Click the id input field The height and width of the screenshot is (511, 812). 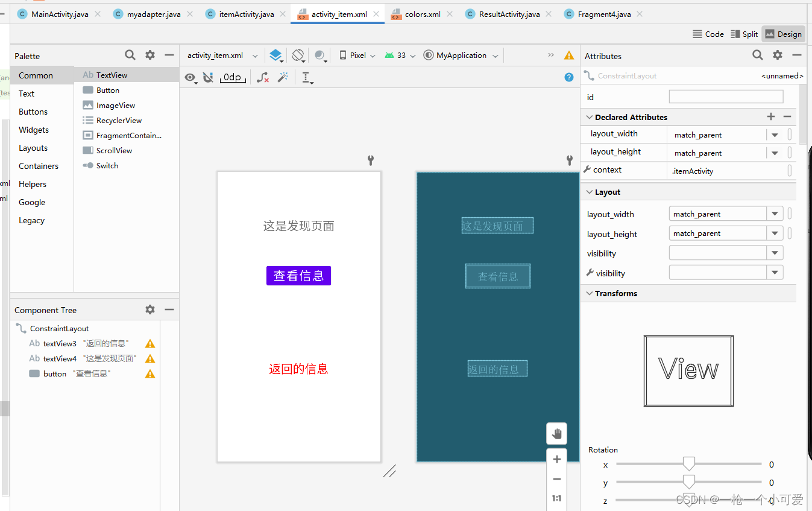(725, 97)
